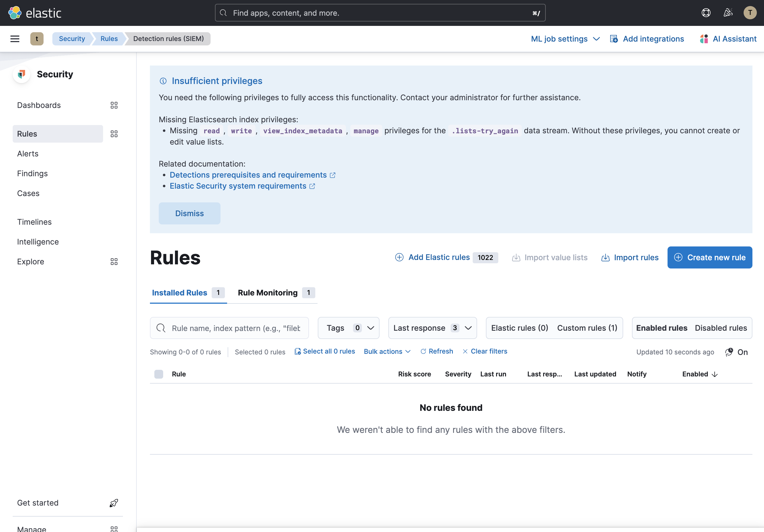Image resolution: width=764 pixels, height=532 pixels.
Task: Click the Security shield logo
Action: (x=21, y=74)
